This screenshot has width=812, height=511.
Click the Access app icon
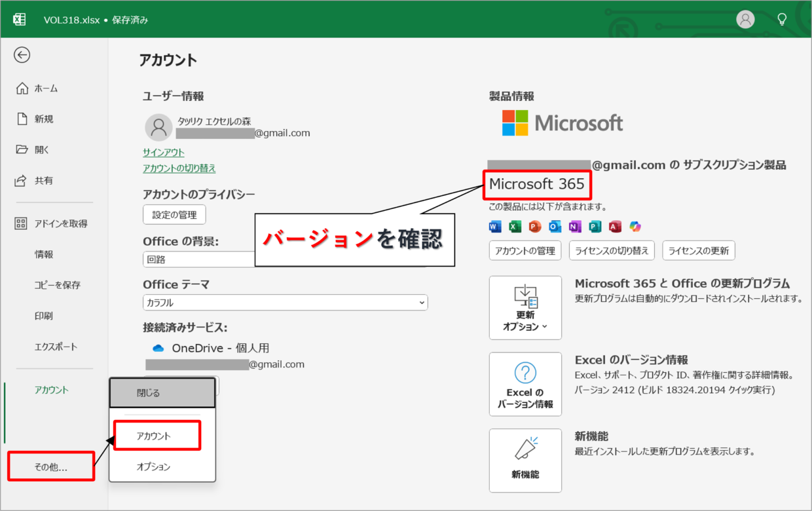(x=615, y=227)
